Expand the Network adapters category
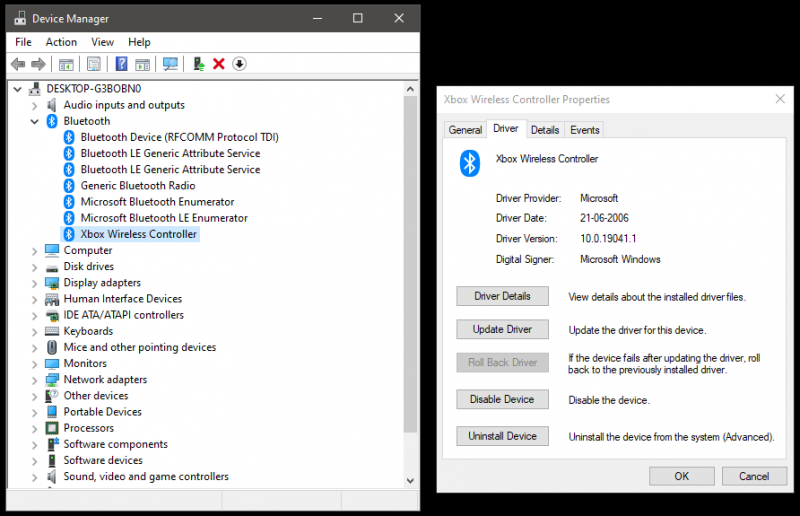The image size is (800, 516). click(35, 380)
